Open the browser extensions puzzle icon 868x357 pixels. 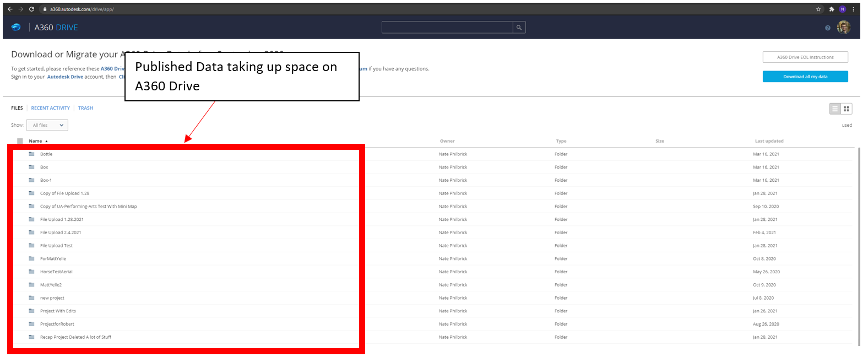point(831,9)
